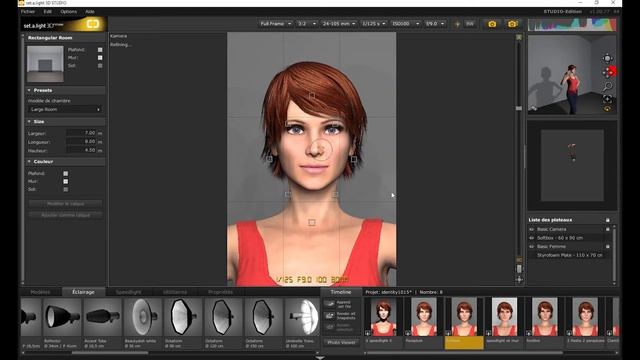Open the ISO value dropdown
Viewport: 640px width, 360px height.
click(405, 24)
